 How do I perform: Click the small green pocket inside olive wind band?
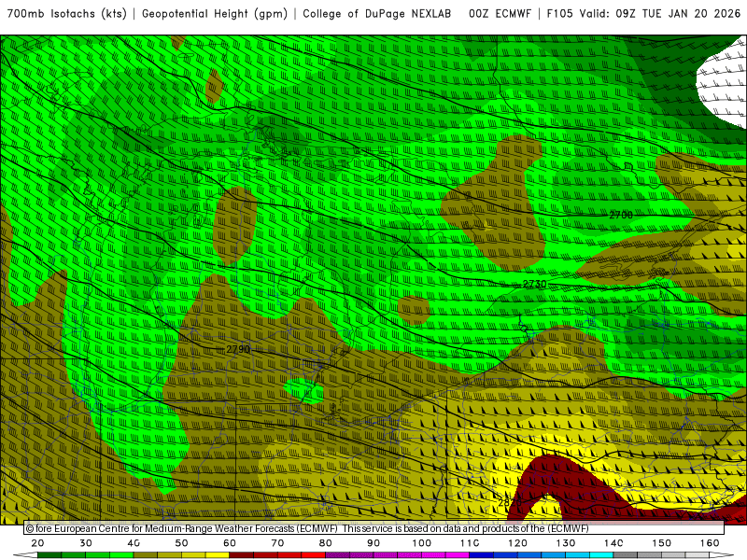[304, 391]
